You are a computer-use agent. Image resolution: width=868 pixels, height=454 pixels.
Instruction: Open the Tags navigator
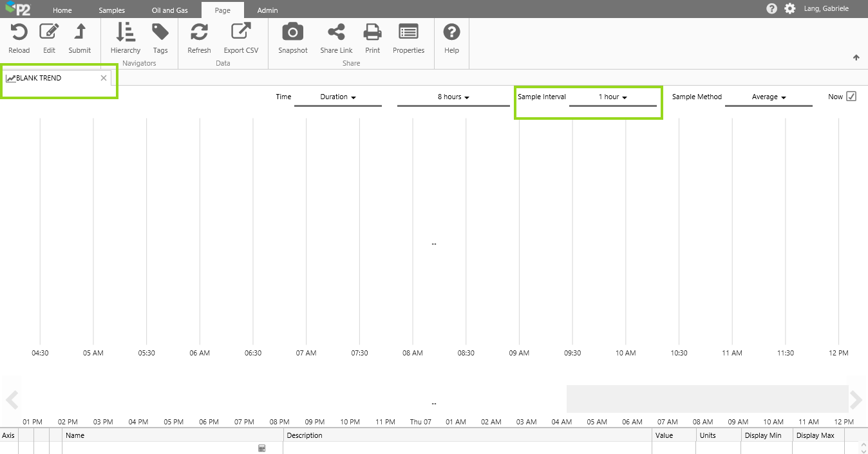tap(160, 32)
